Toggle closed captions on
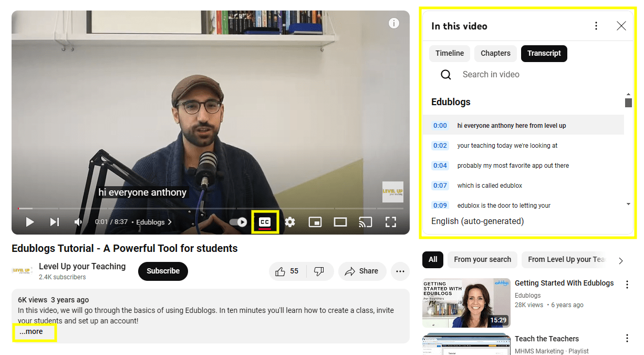Image resolution: width=644 pixels, height=355 pixels. (x=265, y=221)
